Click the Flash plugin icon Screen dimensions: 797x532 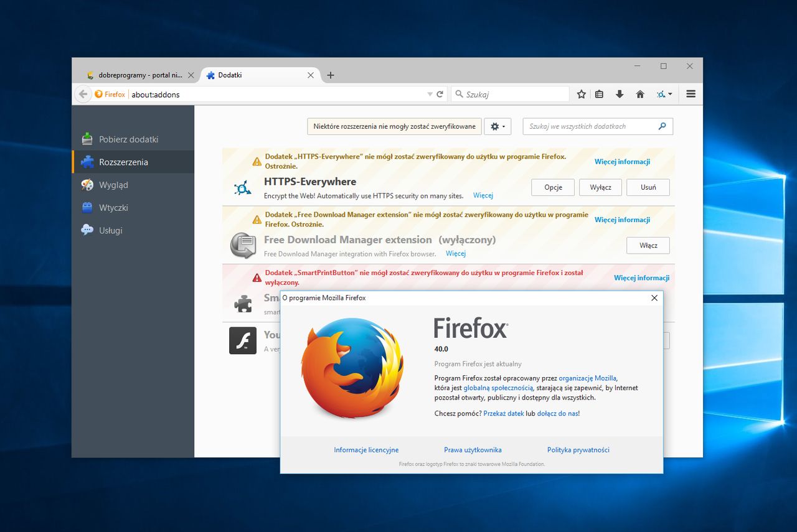pos(243,340)
